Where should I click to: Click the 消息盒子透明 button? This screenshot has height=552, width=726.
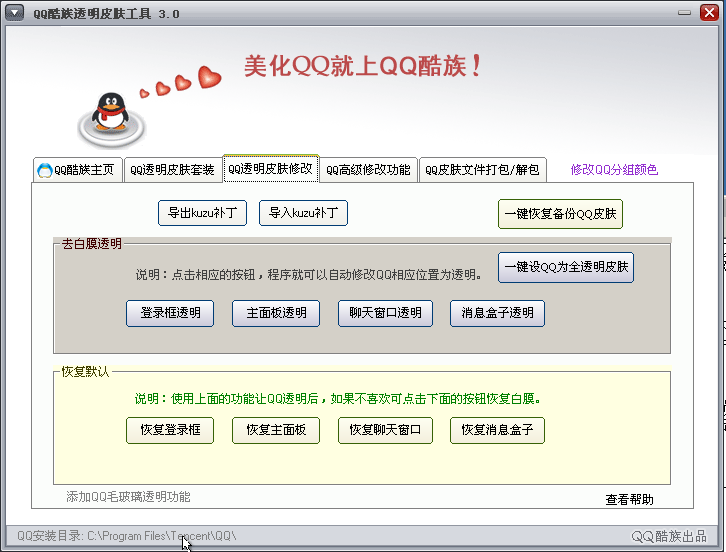(497, 313)
